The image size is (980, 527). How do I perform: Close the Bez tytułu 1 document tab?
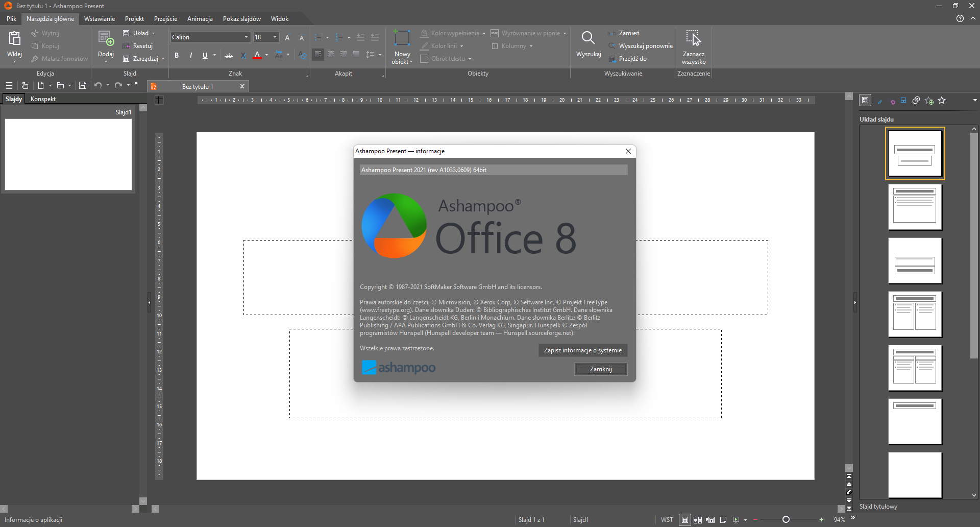coord(242,86)
